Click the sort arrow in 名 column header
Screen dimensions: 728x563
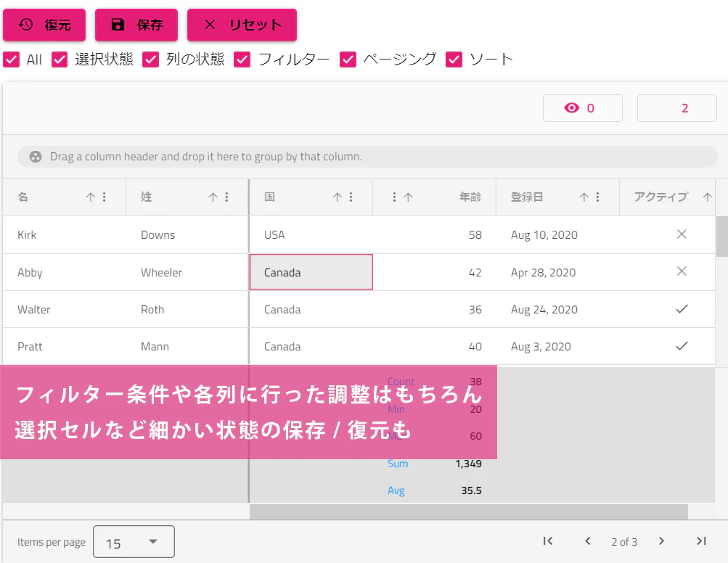[x=91, y=197]
